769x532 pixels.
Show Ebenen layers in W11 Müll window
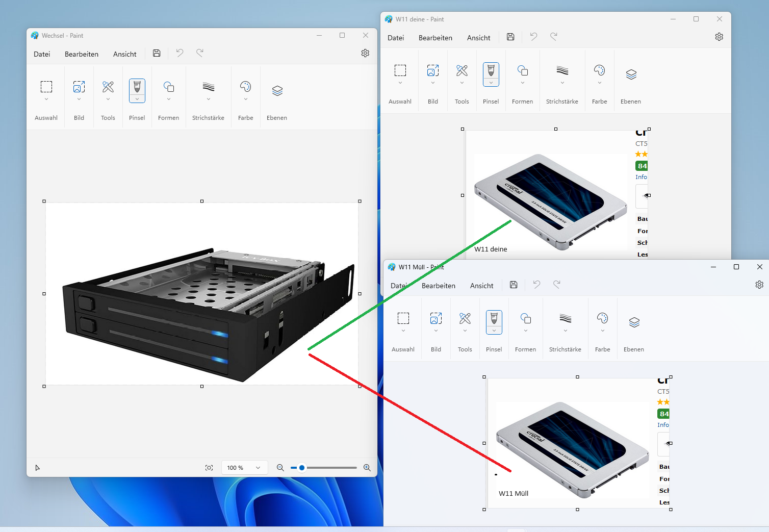(634, 322)
